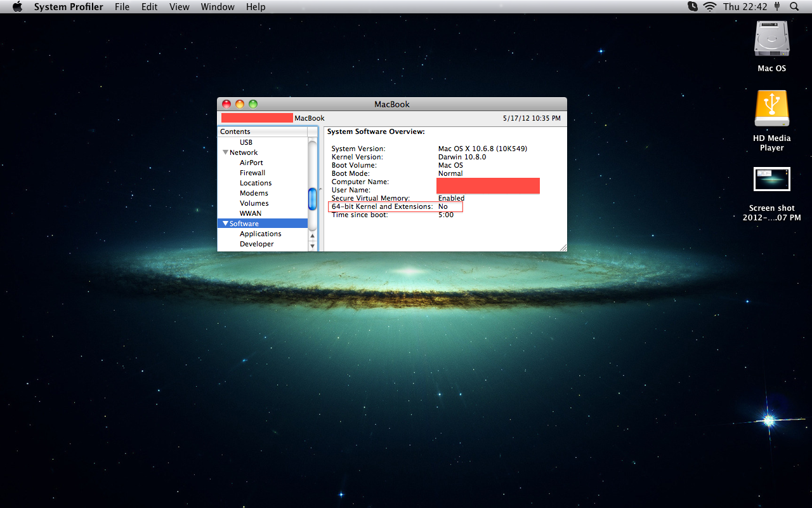Click the power adapter status icon
Screen dimensions: 812x508
(777, 7)
